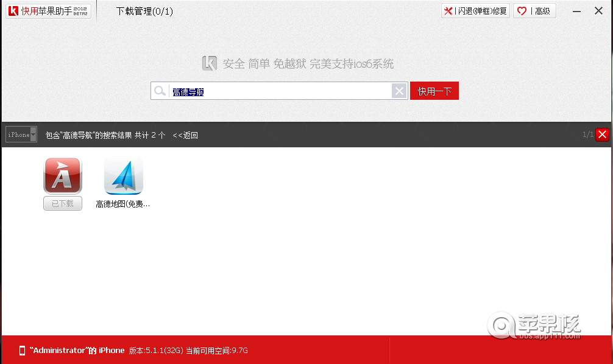
Task: Open the iPhone device dropdown
Action: coord(21,135)
